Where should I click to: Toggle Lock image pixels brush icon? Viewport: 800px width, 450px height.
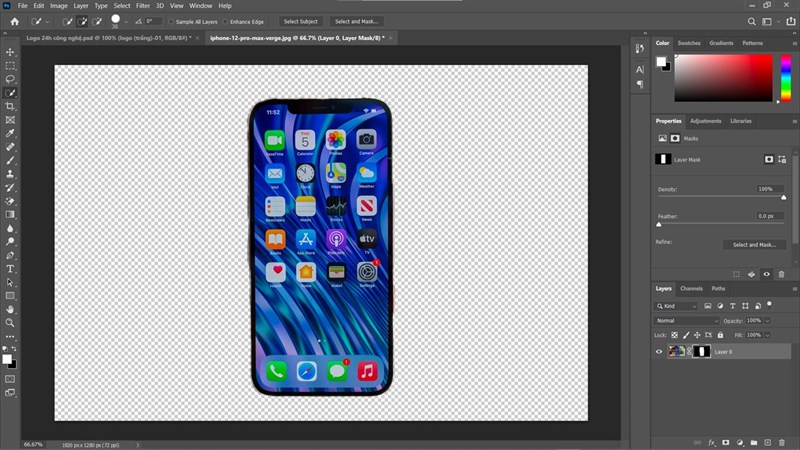pyautogui.click(x=686, y=335)
